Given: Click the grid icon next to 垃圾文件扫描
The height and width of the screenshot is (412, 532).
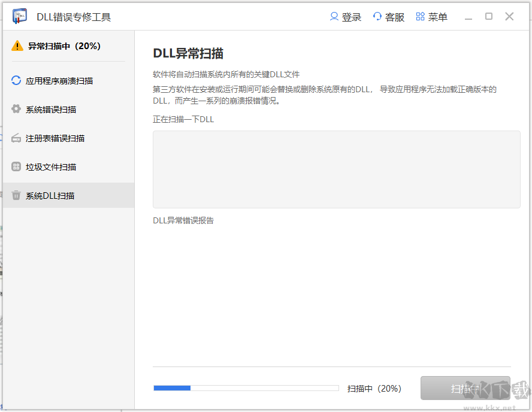Looking at the screenshot, I should (x=17, y=166).
